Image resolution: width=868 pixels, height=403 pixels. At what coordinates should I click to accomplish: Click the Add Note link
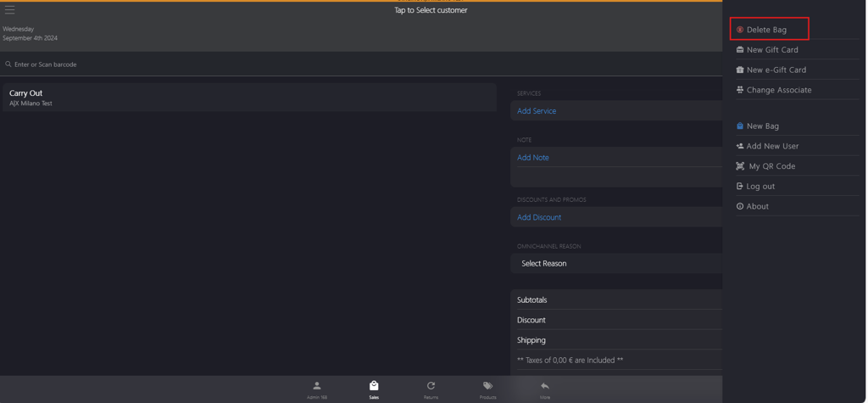pyautogui.click(x=533, y=158)
